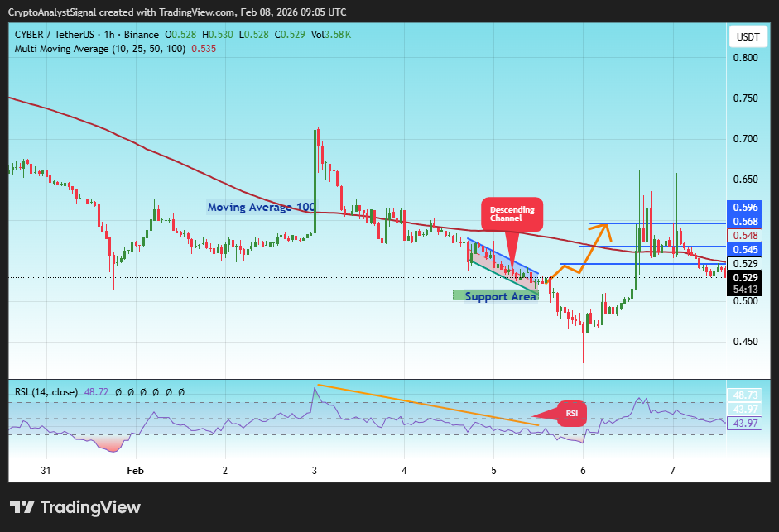Screen dimensions: 779x532
Task: Click the 54:13 bar countdown timer
Action: [745, 290]
